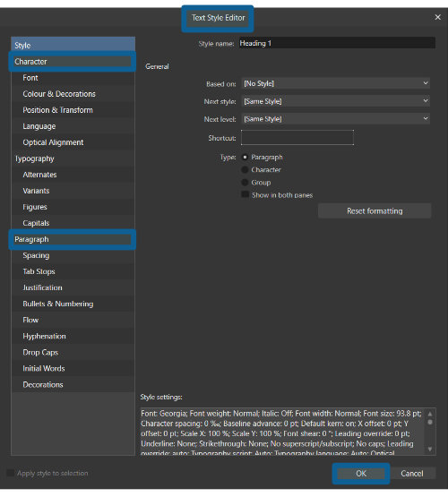Select the Paragraph type radio button
448x497 pixels.
245,158
